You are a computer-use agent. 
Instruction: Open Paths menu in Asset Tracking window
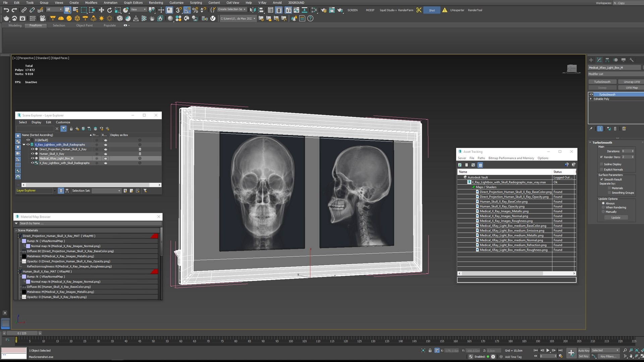pyautogui.click(x=481, y=158)
